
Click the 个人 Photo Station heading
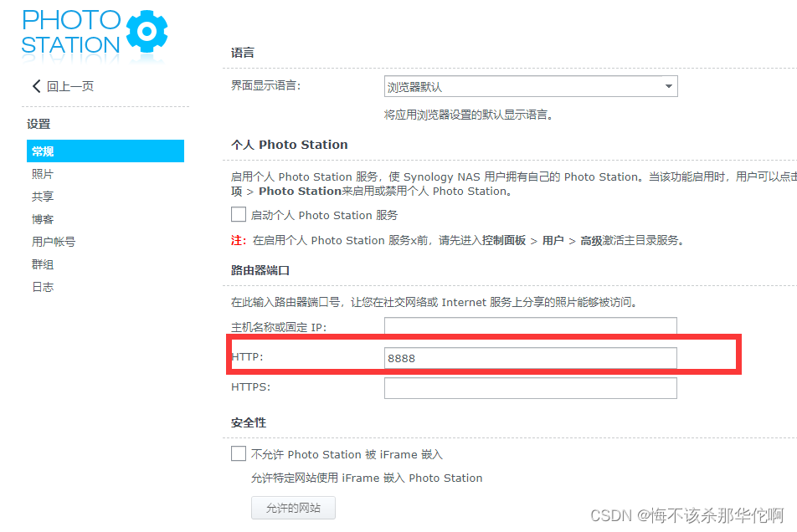coord(289,145)
